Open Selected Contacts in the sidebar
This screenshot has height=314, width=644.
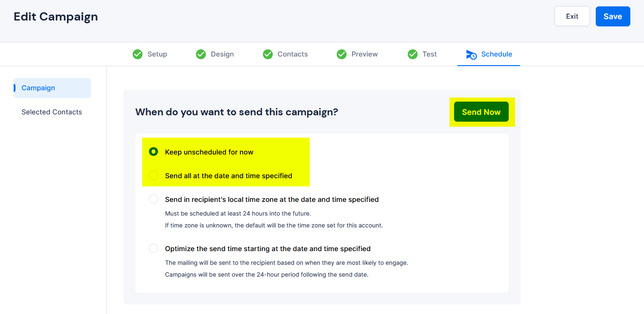(52, 112)
